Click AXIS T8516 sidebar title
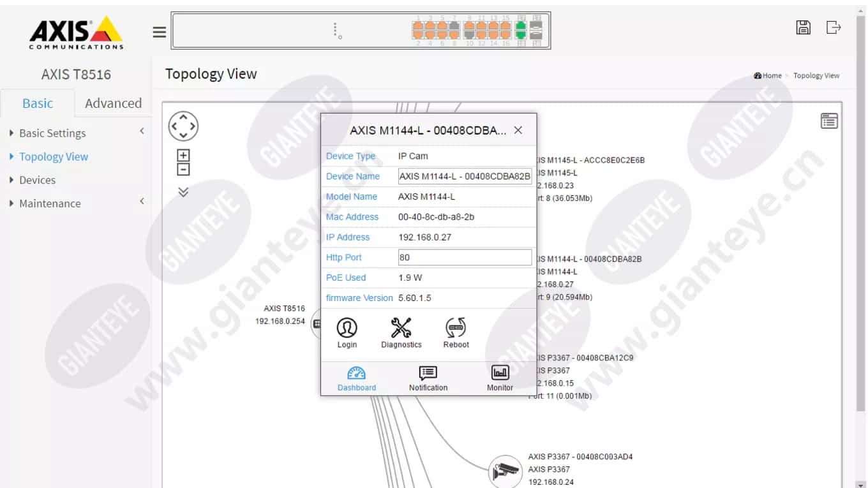 [x=76, y=75]
